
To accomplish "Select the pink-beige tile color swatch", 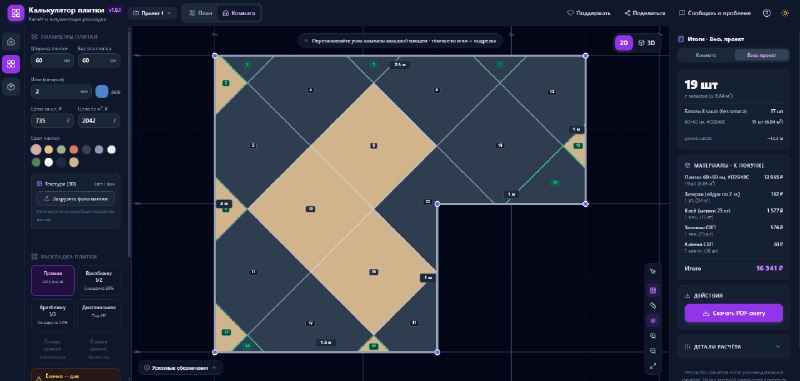I will 36,149.
